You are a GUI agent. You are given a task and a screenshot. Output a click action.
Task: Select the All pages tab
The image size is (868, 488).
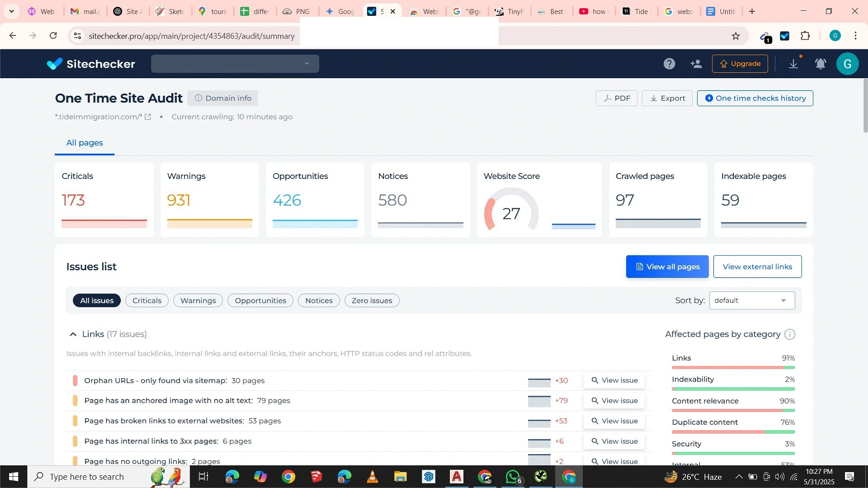click(x=85, y=143)
